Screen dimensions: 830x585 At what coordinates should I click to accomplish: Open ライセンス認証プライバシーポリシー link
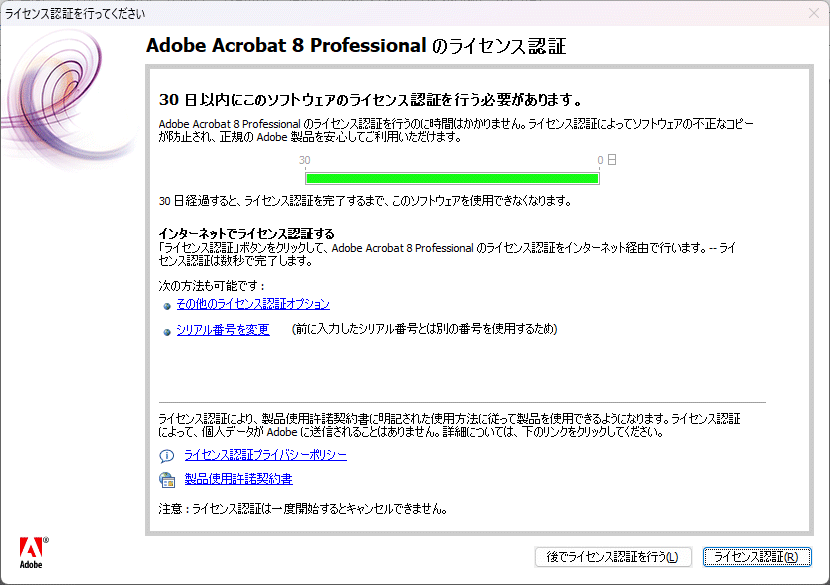[266, 455]
